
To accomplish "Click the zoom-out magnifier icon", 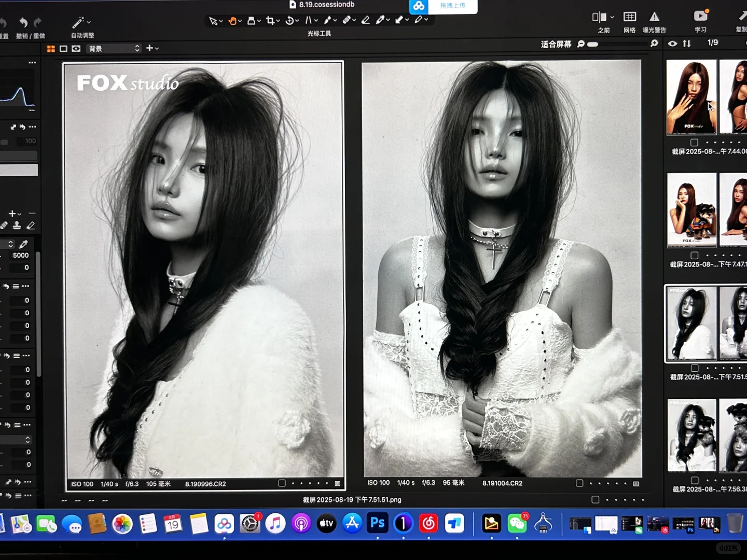I will [x=581, y=44].
